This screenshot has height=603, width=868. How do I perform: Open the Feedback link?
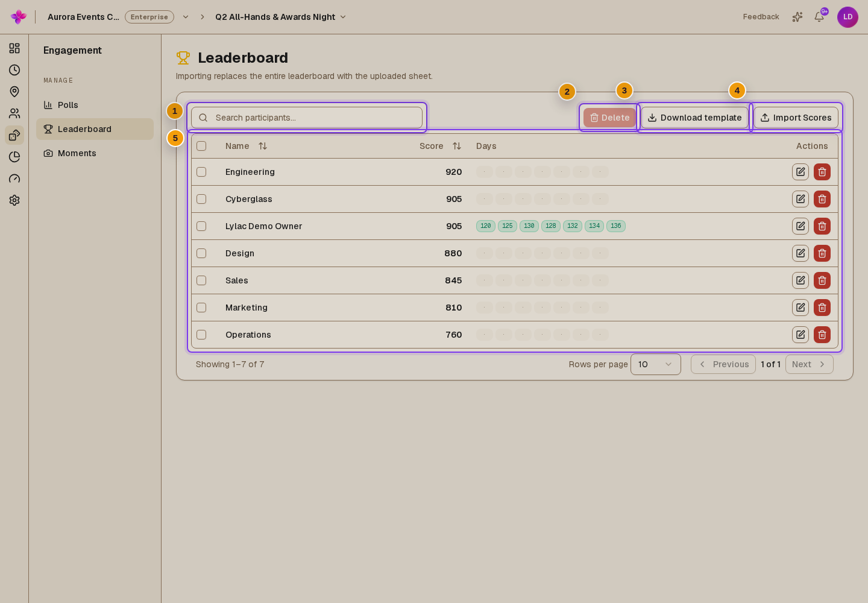(x=761, y=17)
